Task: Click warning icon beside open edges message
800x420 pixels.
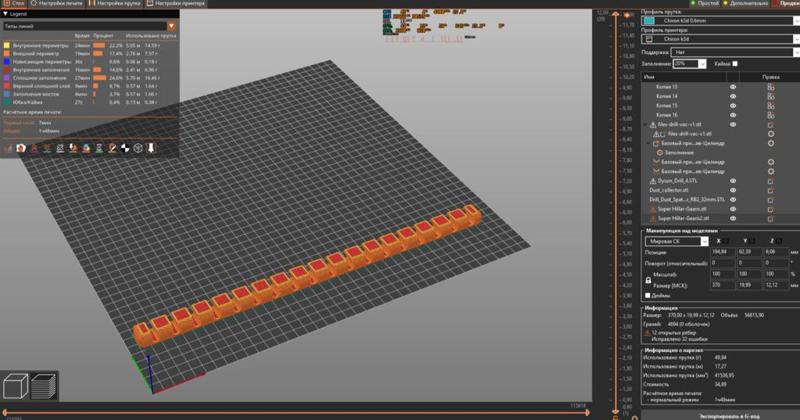Action: (647, 333)
